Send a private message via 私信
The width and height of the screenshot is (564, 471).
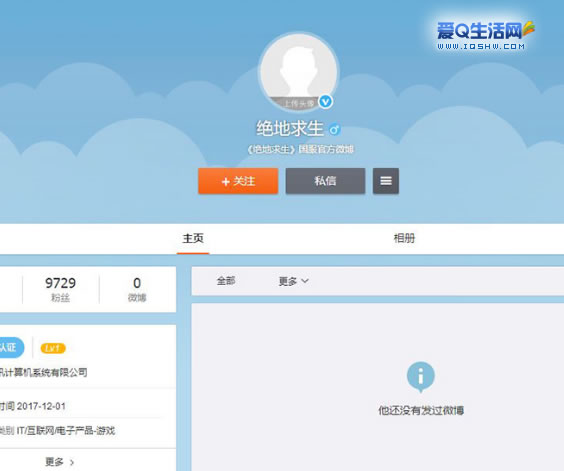point(325,181)
